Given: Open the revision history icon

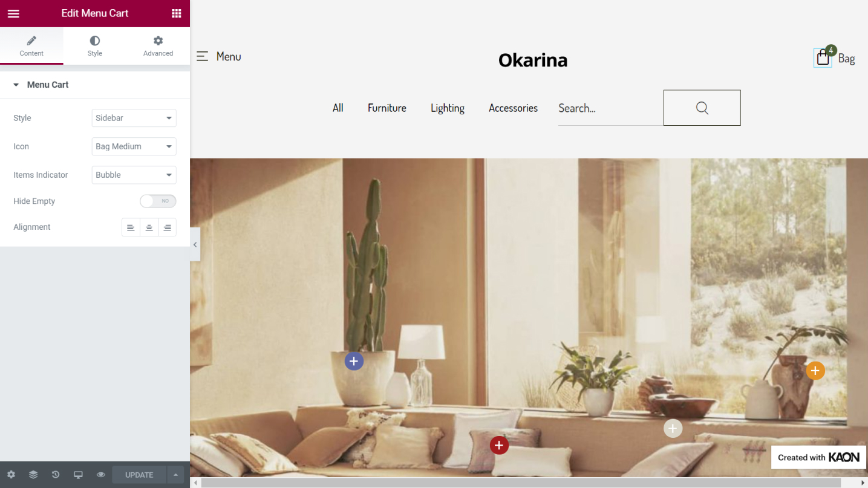Looking at the screenshot, I should tap(56, 475).
